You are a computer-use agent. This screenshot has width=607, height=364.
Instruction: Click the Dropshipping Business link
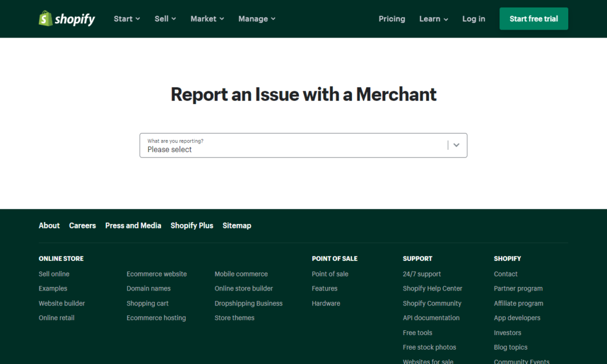[248, 303]
